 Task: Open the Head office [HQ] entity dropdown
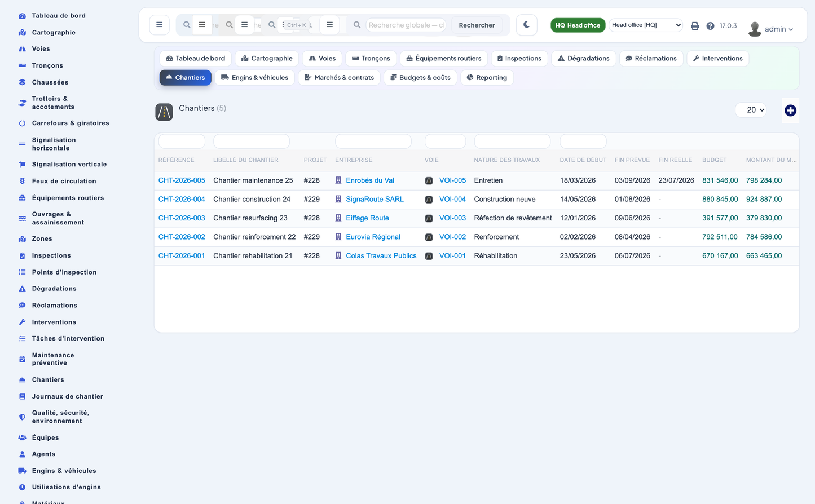tap(646, 25)
